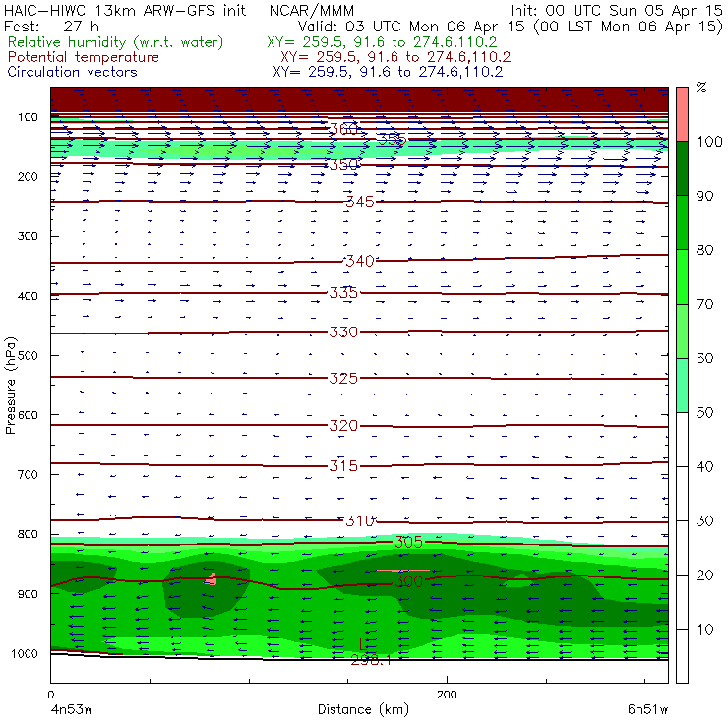Screen dimensions: 728x728
Task: Click the 330 contour label
Action: [343, 332]
